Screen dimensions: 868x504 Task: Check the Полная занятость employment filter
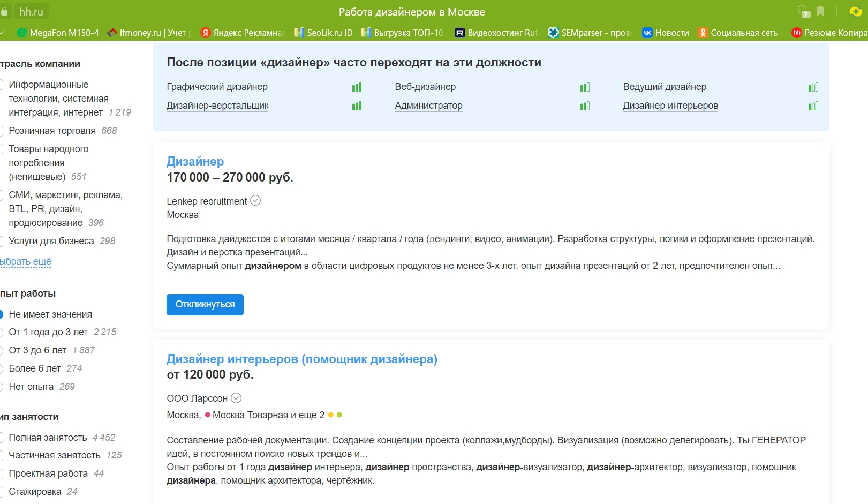[2, 438]
